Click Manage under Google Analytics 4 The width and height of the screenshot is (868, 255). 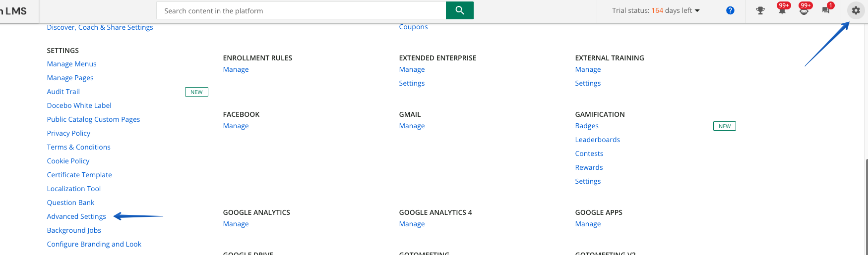pyautogui.click(x=412, y=224)
